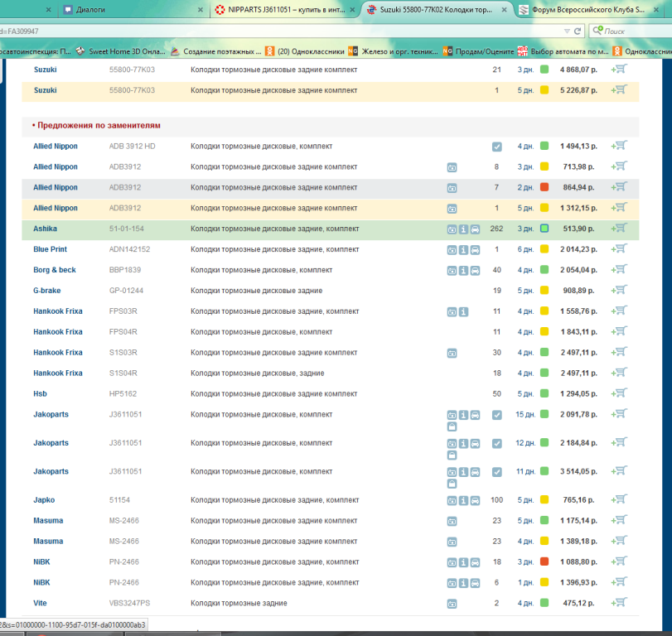Click availability checkmark on Jakoparts 12 дн. row
This screenshot has height=636, width=672.
coord(496,444)
